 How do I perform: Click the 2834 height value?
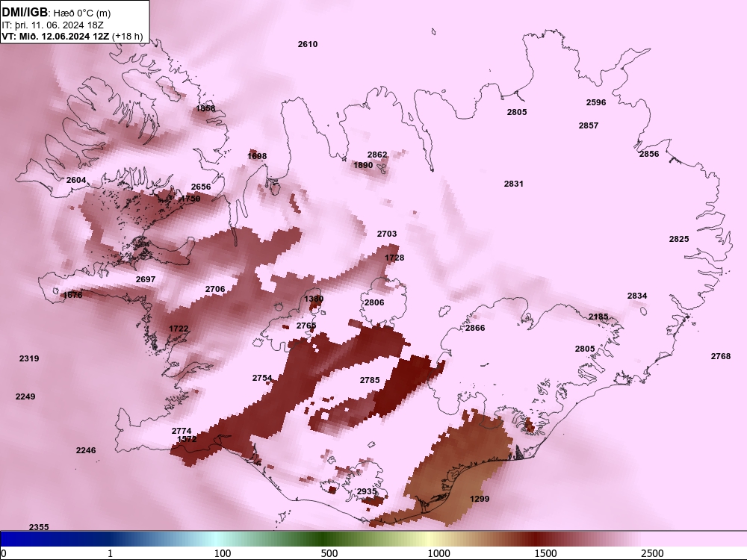pos(637,296)
